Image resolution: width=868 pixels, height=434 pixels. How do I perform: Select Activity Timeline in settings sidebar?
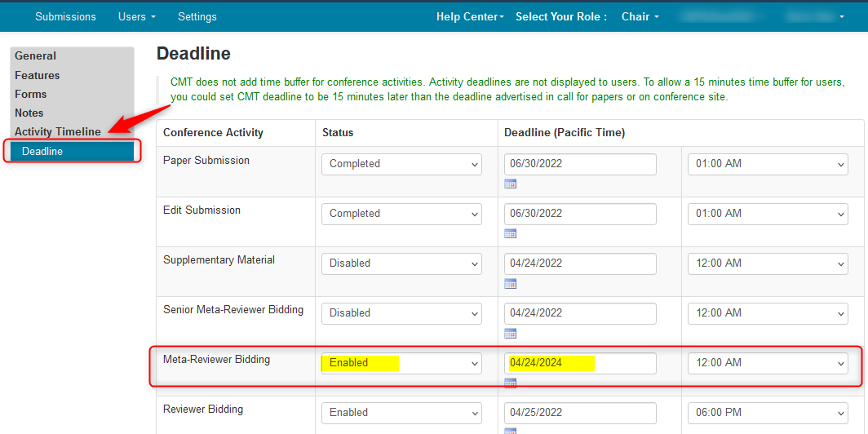[x=58, y=132]
